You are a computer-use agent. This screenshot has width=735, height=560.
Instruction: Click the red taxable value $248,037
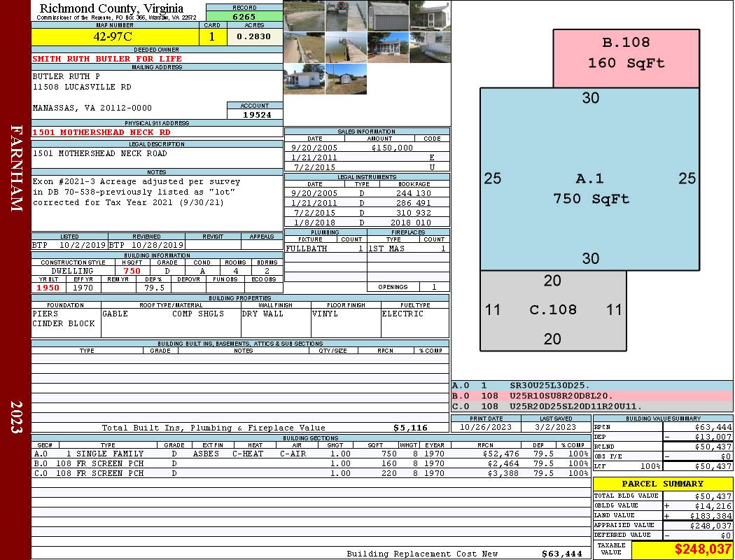point(703,549)
